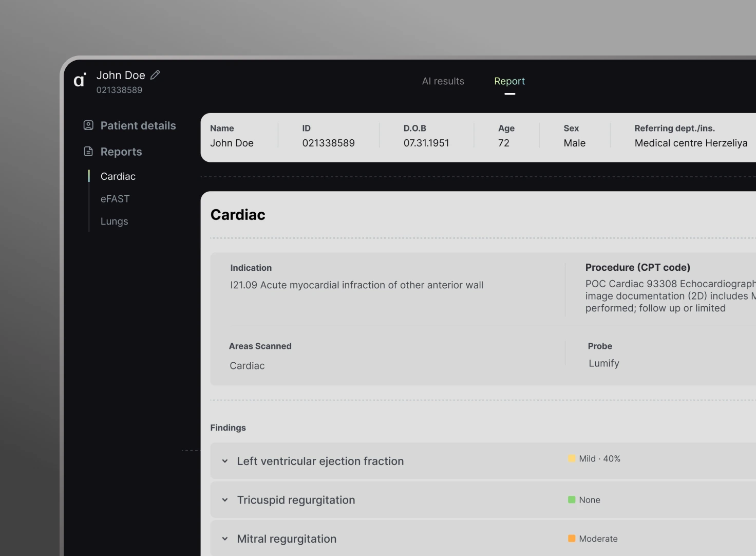Select the Cardiac report
Image resolution: width=756 pixels, height=556 pixels.
(x=118, y=176)
